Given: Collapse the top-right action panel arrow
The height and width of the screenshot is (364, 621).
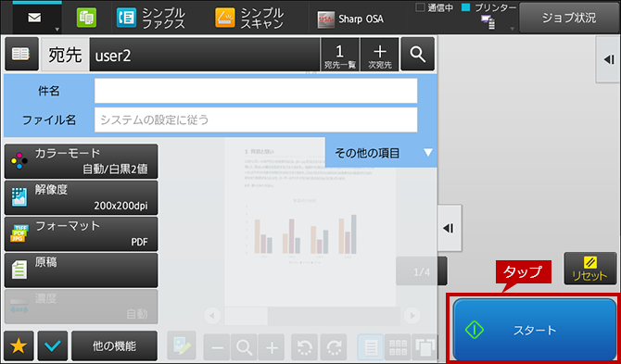Looking at the screenshot, I should [608, 60].
